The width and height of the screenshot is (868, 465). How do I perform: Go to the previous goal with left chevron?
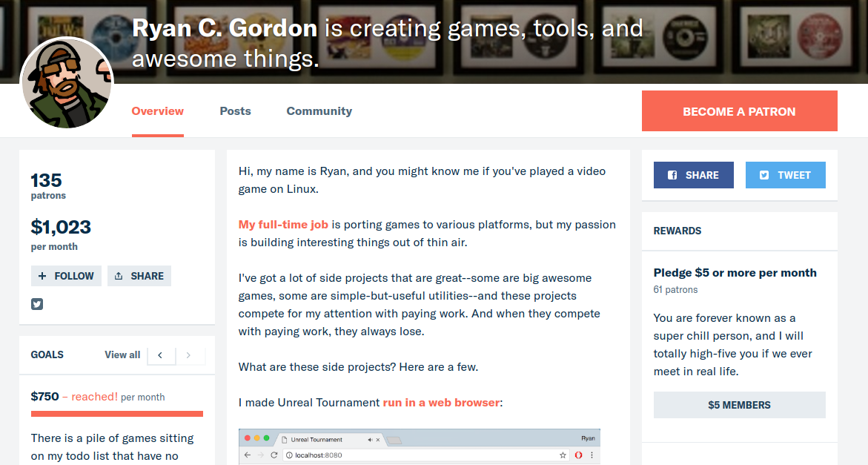(x=161, y=355)
